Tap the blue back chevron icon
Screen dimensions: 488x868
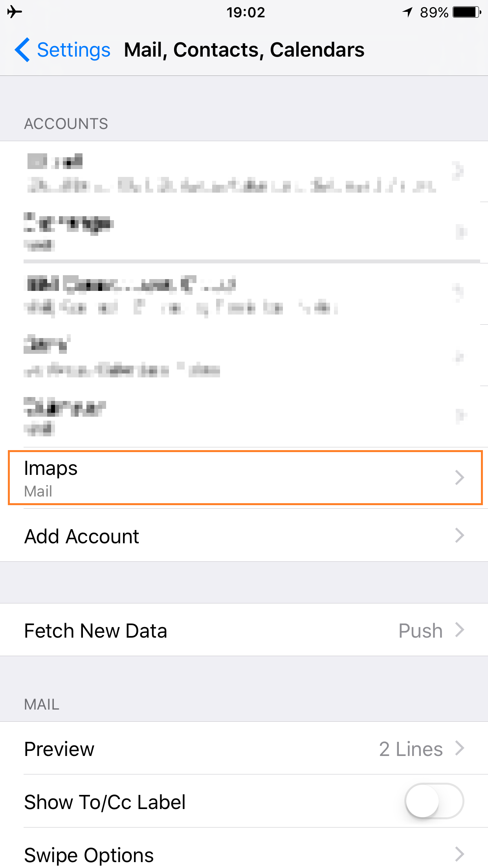[x=22, y=50]
